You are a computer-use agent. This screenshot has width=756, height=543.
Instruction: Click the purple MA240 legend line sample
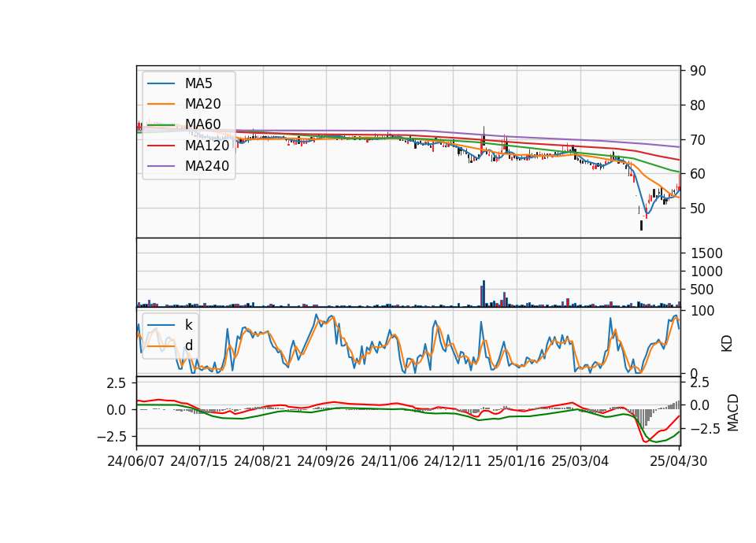161,166
